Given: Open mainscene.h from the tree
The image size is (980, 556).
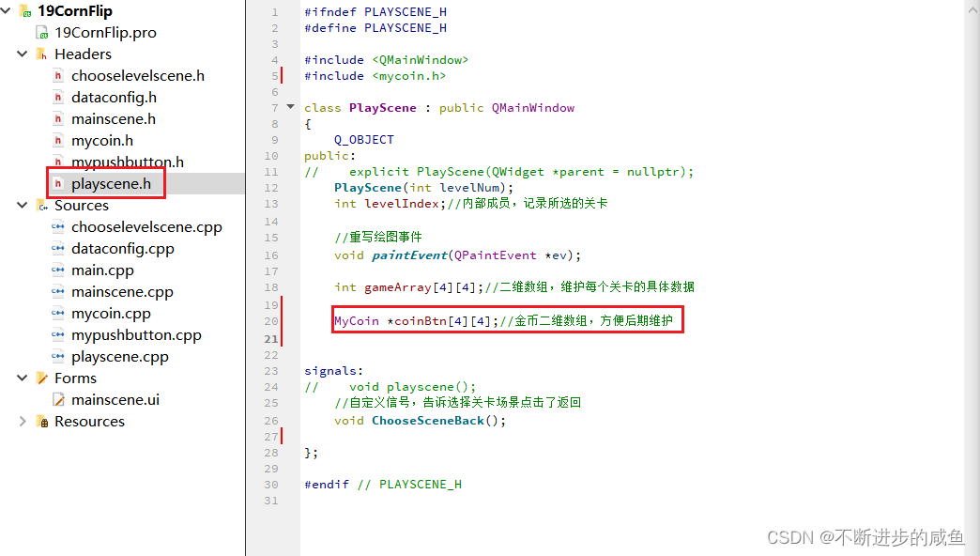Looking at the screenshot, I should (114, 119).
